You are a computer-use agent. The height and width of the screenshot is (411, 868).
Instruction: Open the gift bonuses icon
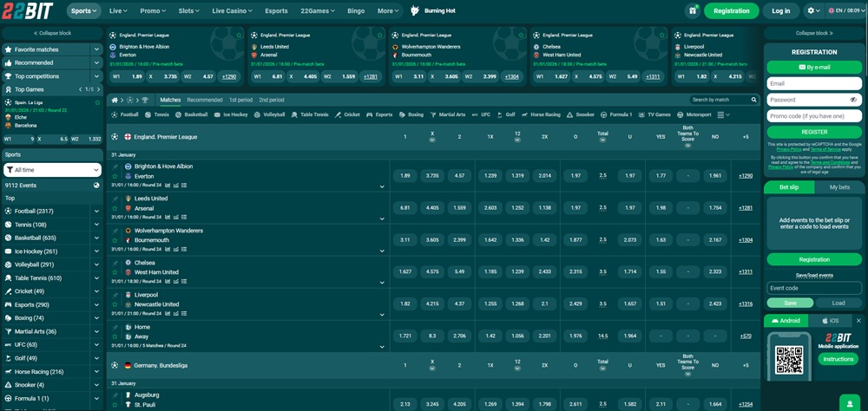(692, 10)
